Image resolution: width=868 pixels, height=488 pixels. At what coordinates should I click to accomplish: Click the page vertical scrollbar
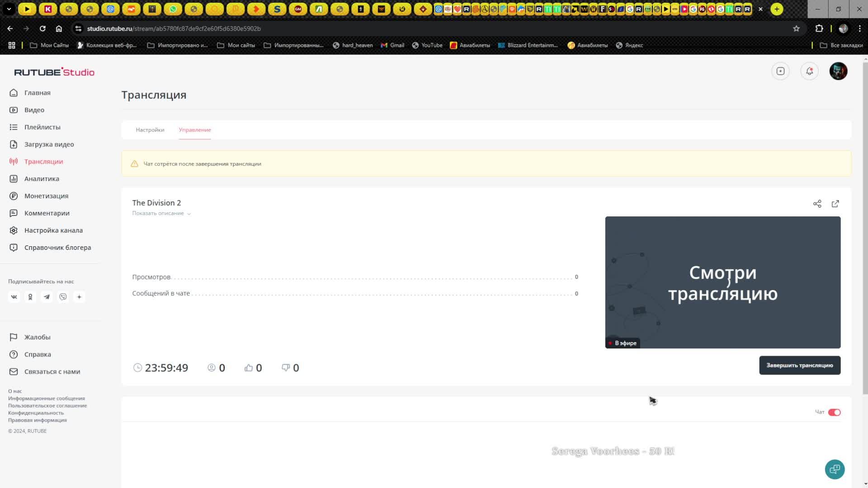[865, 226]
